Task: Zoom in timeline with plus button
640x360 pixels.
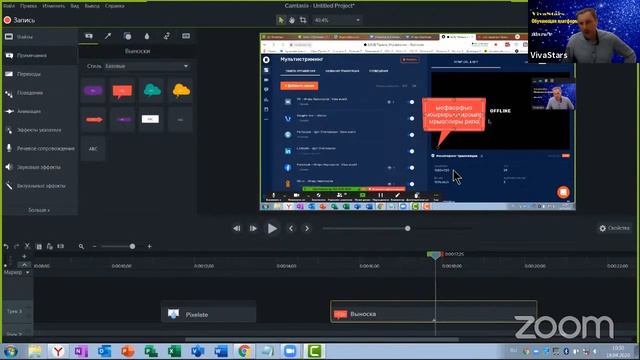Action: point(149,247)
